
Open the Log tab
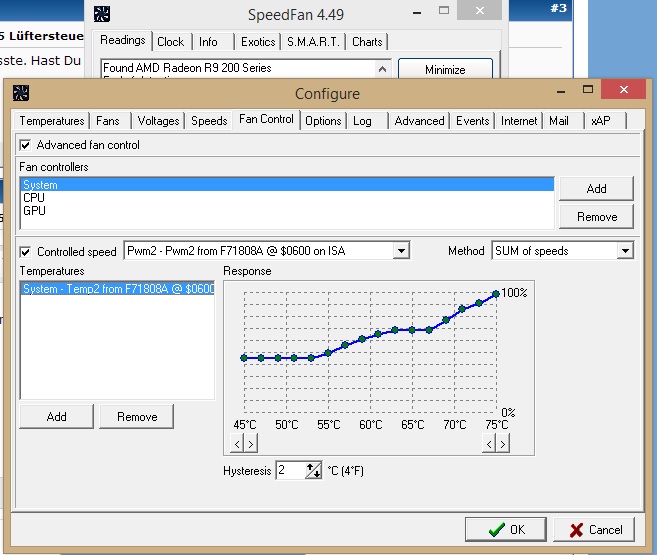tap(362, 121)
